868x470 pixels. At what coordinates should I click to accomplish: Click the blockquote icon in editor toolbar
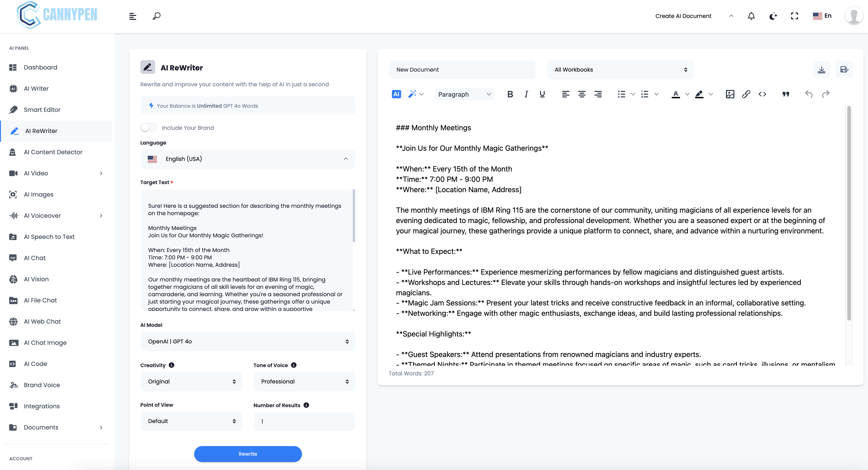point(785,94)
